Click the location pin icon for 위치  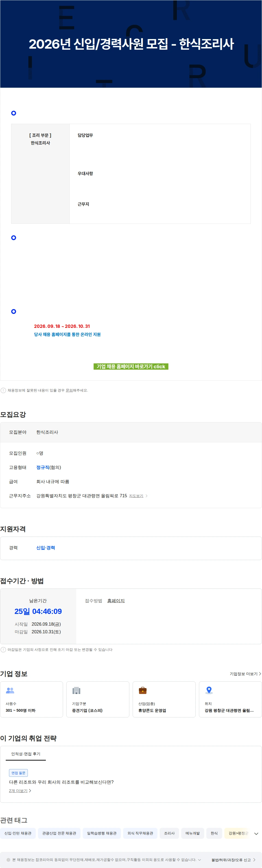(209, 690)
